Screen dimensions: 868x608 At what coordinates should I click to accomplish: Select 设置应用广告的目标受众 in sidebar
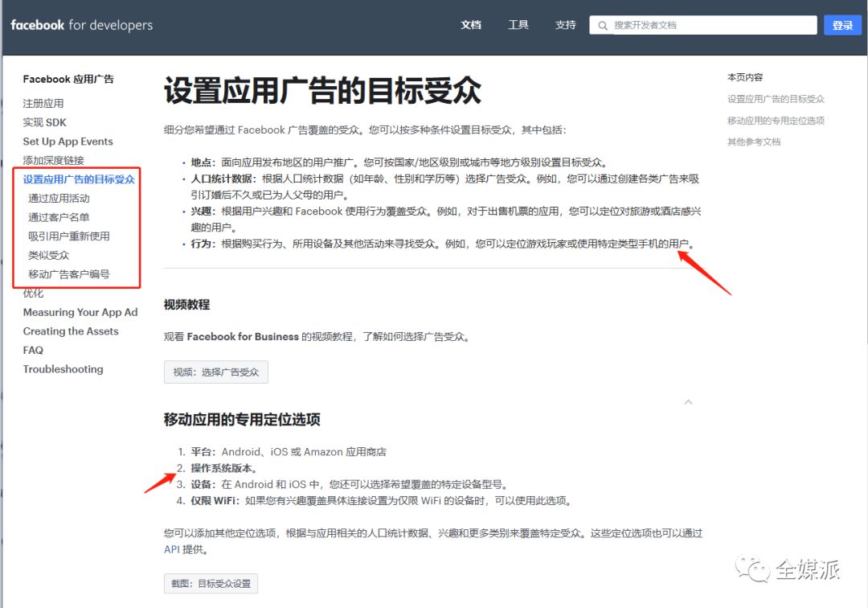tap(79, 179)
